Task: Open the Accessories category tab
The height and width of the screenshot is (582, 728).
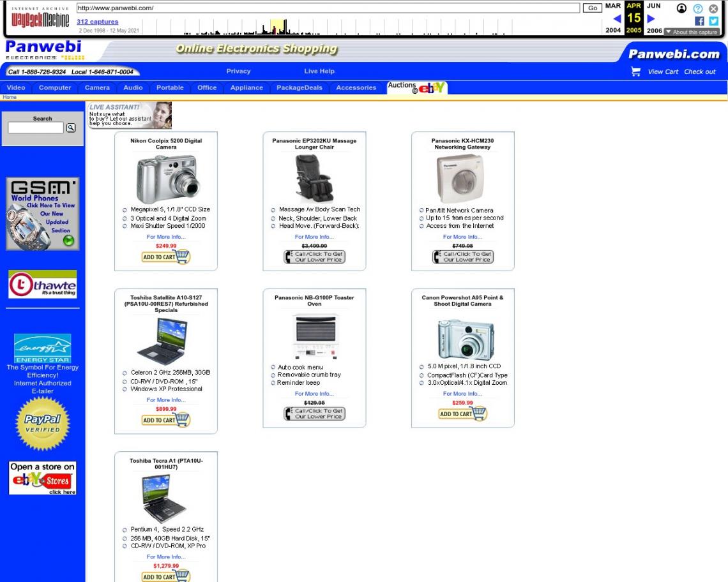Action: click(356, 87)
